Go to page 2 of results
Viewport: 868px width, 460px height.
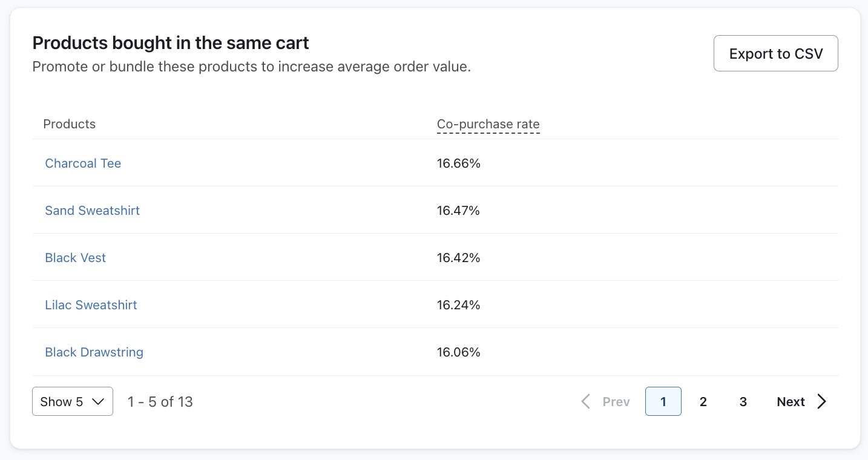click(x=703, y=401)
